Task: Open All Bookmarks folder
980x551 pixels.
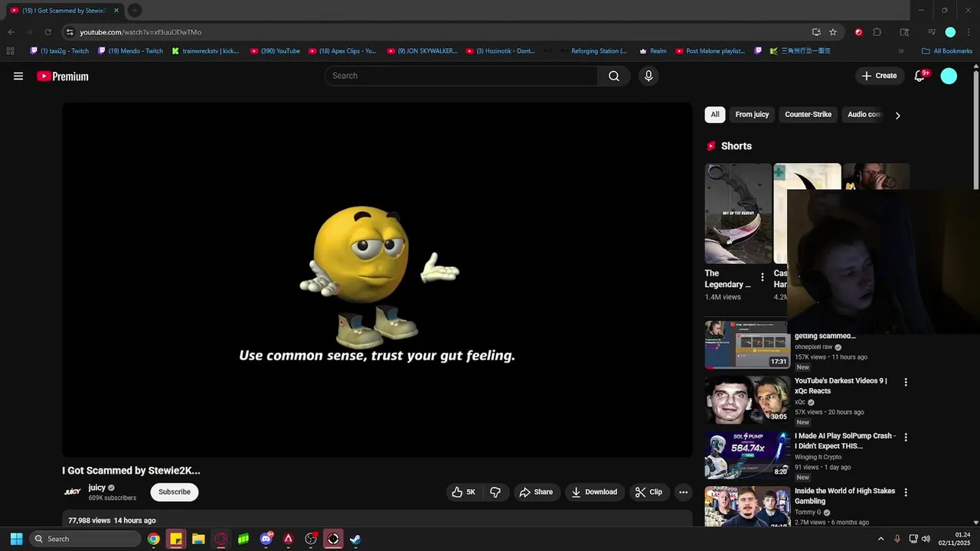Action: click(x=947, y=51)
